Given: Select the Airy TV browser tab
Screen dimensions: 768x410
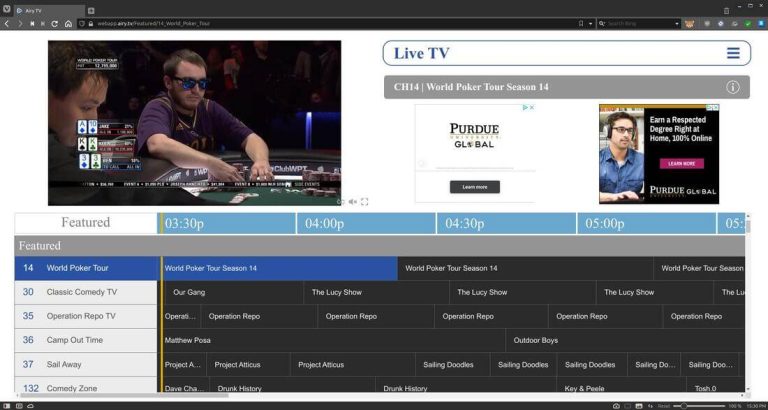Looking at the screenshot, I should (x=45, y=10).
